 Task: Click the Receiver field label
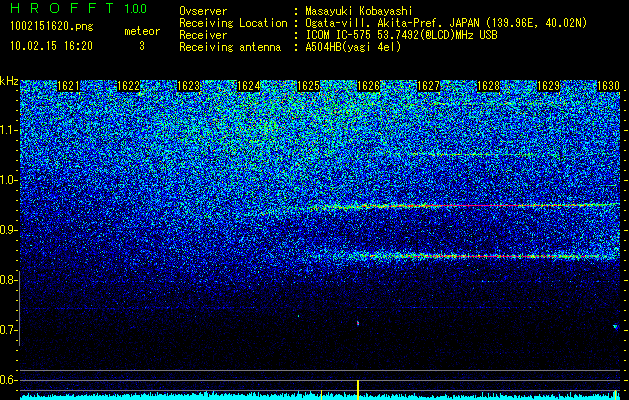click(x=203, y=35)
